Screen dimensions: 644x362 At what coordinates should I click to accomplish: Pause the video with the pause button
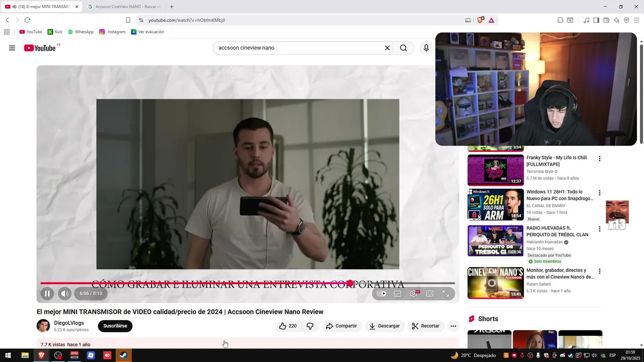(x=47, y=294)
